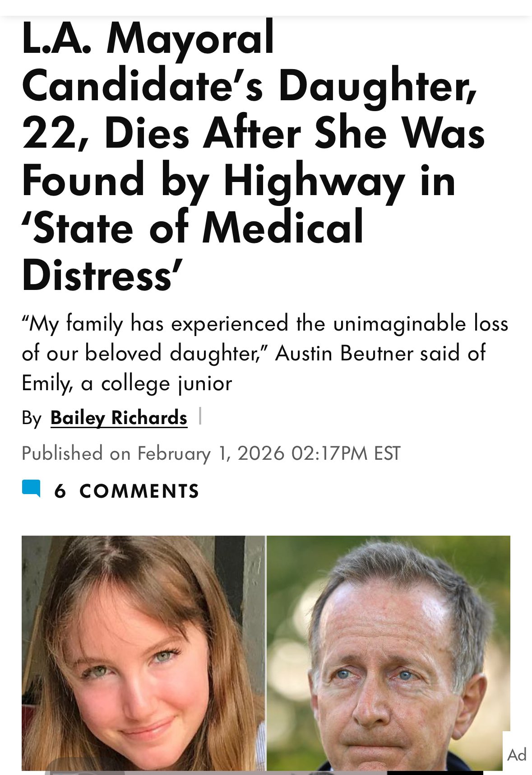Click the Ad label badge
Screen dimensions: 532x775
(x=517, y=755)
